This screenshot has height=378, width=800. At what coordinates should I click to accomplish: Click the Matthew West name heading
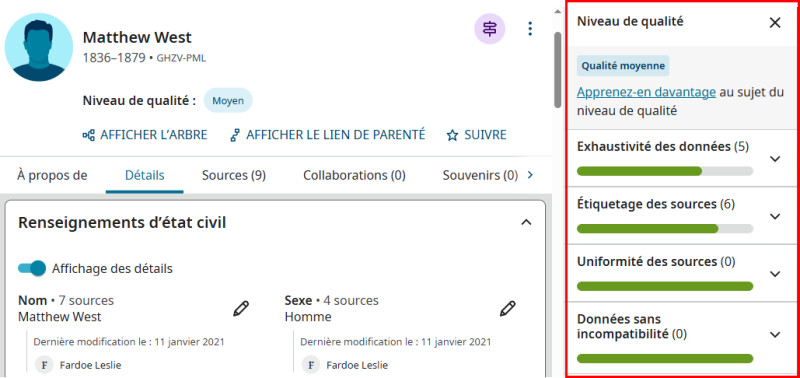pyautogui.click(x=137, y=37)
